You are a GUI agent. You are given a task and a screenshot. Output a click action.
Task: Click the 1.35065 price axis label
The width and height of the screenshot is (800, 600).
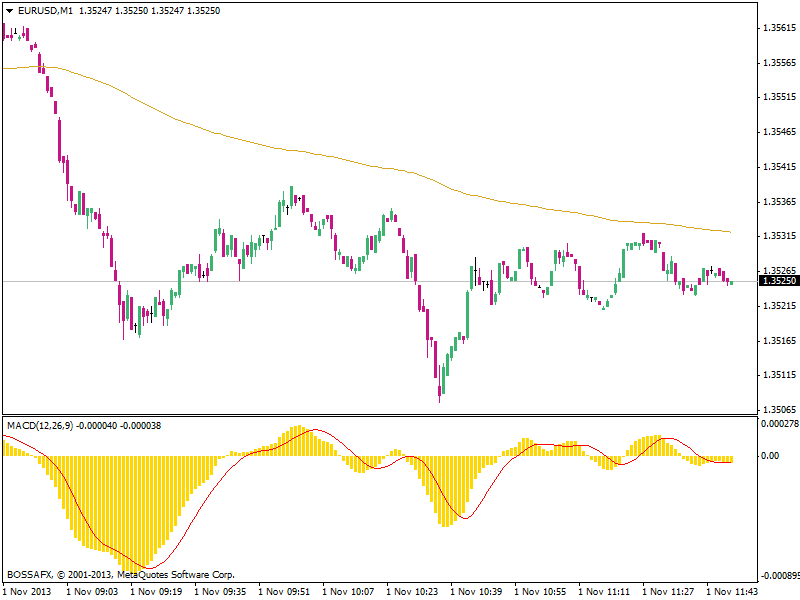(x=779, y=410)
